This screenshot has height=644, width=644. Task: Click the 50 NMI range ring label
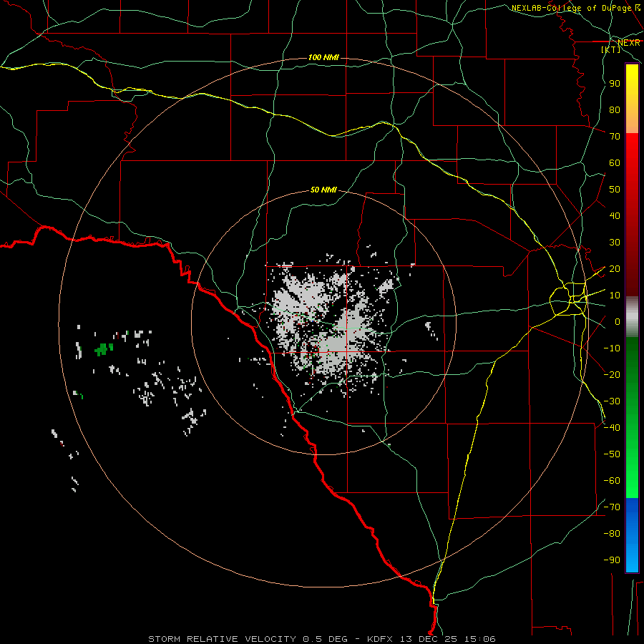[x=323, y=190]
